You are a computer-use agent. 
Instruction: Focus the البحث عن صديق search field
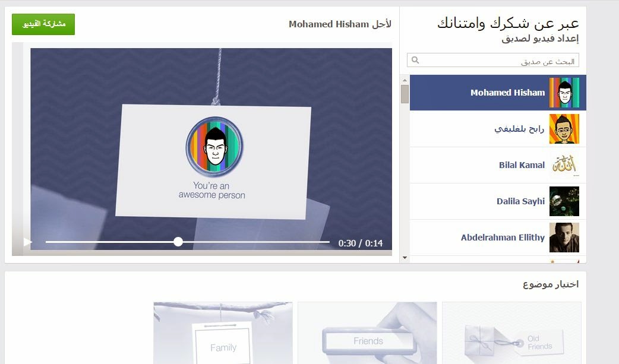point(493,61)
